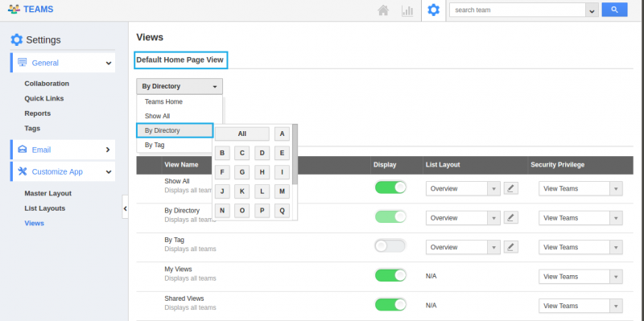Choose directory letter G
Viewport: 644px width, 321px height.
pos(242,172)
